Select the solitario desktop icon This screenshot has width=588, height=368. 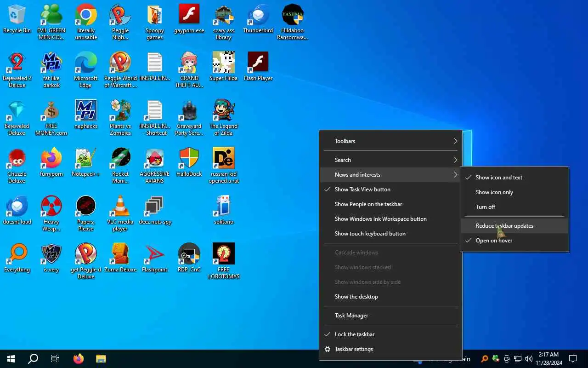point(224,210)
